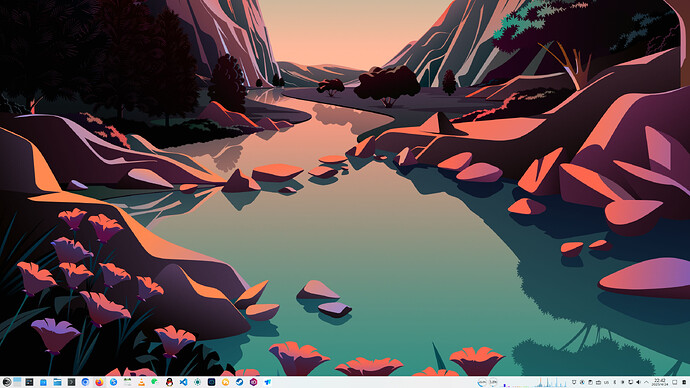Open the CPU usage circular monitor
Screen dimensions: 690x388
pyautogui.click(x=482, y=382)
